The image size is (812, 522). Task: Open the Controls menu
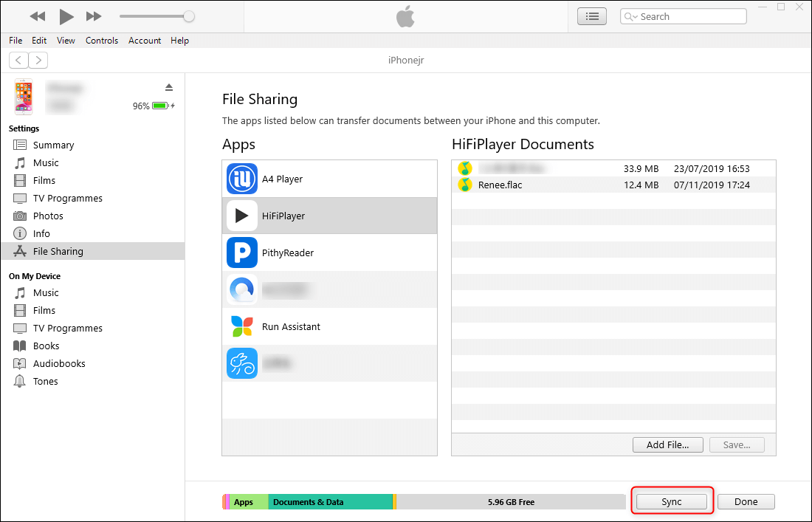tap(102, 41)
